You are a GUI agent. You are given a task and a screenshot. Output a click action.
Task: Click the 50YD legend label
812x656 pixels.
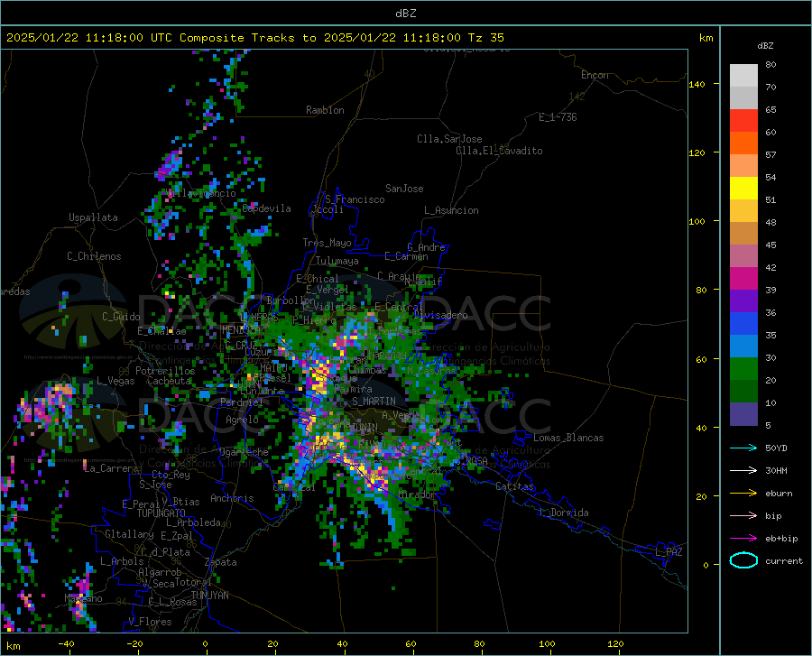coord(776,448)
